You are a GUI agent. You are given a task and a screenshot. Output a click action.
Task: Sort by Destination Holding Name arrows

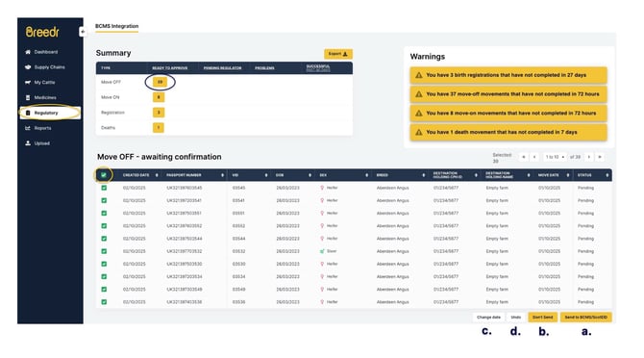[529, 175]
